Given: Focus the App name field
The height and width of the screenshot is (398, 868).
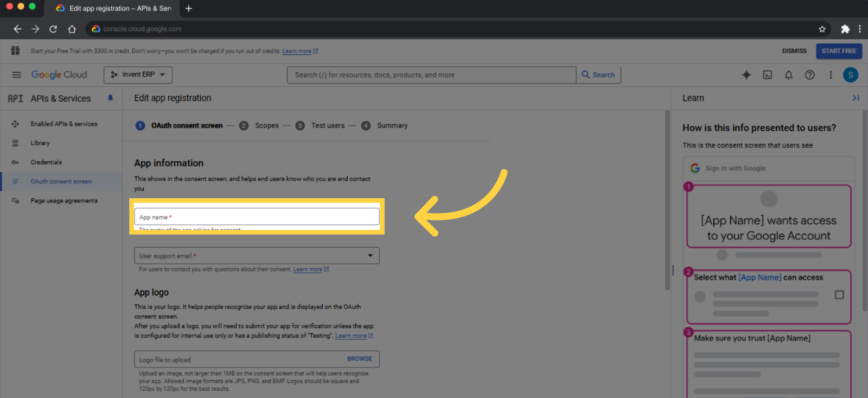Looking at the screenshot, I should [257, 217].
